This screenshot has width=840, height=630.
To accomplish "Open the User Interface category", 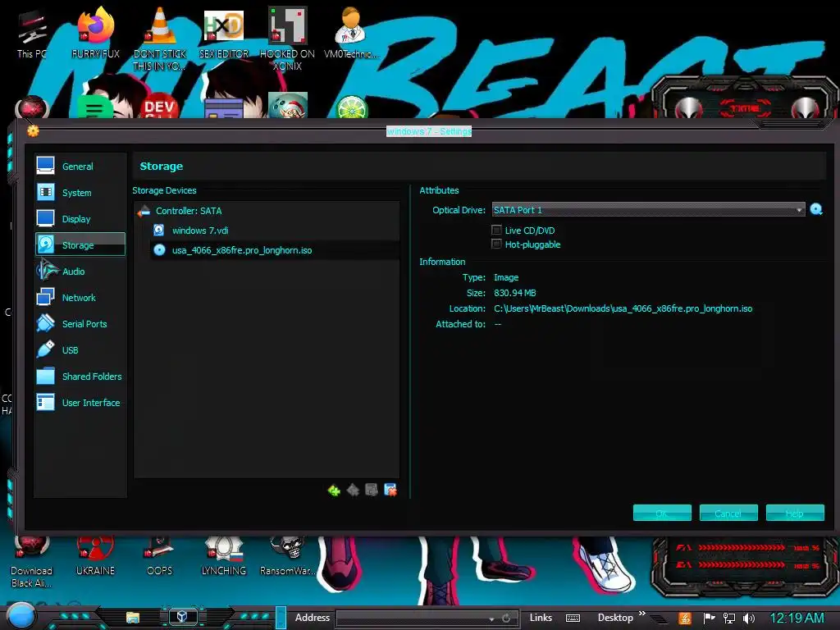I will 80,402.
